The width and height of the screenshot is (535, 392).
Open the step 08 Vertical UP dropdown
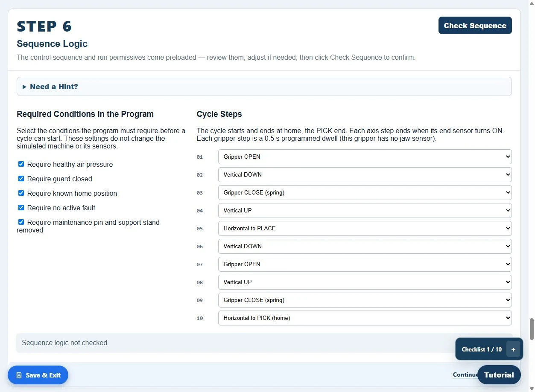365,282
